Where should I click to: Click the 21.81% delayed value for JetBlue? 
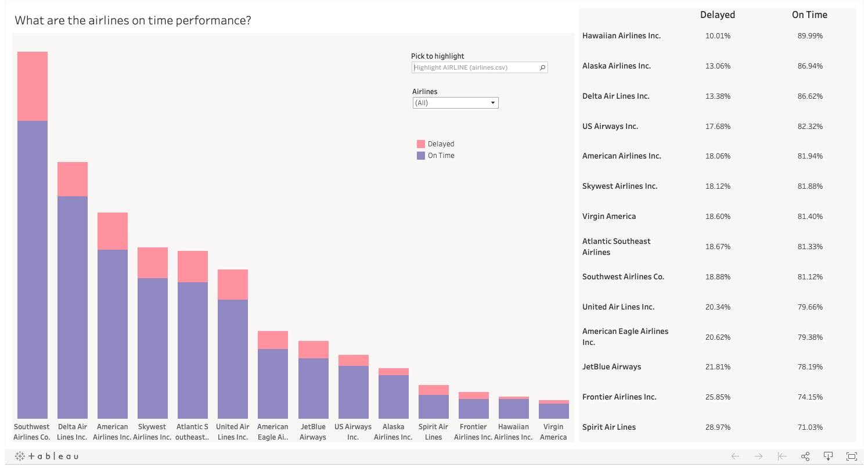(x=718, y=367)
